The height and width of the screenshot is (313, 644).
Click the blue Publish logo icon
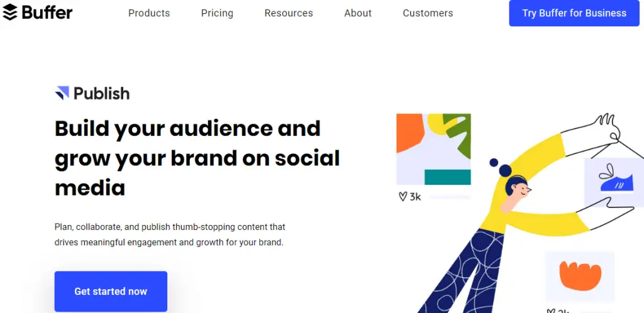(x=62, y=94)
